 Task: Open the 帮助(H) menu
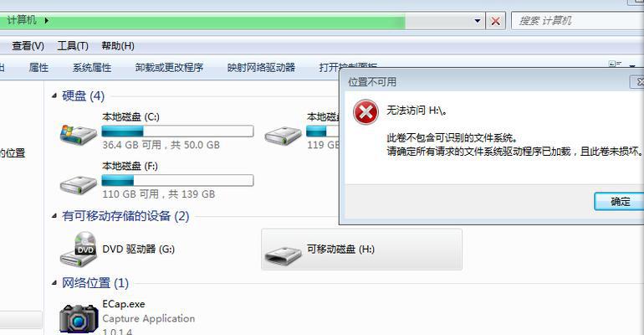[x=118, y=46]
